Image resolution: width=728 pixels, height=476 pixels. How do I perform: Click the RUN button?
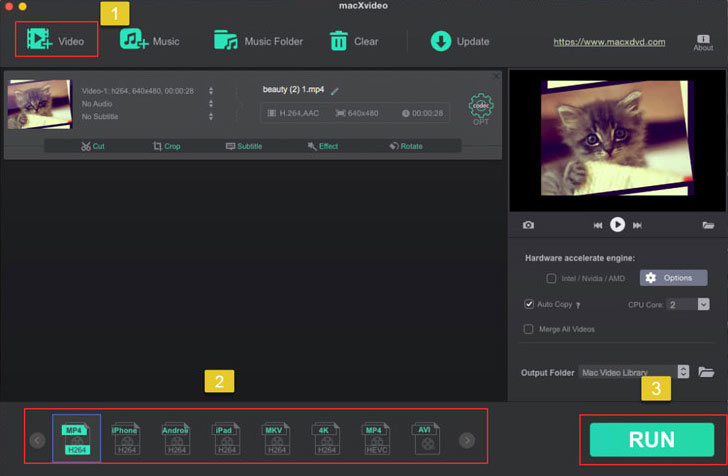pos(652,440)
